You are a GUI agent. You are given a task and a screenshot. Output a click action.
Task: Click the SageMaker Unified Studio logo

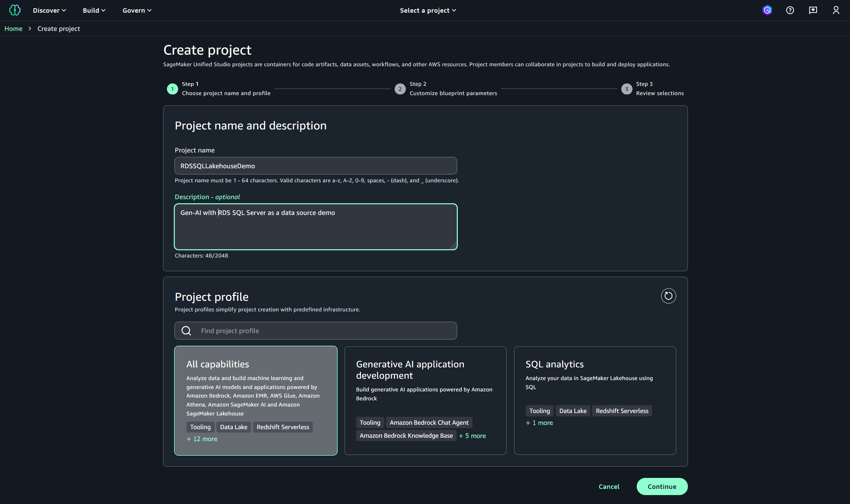(15, 10)
